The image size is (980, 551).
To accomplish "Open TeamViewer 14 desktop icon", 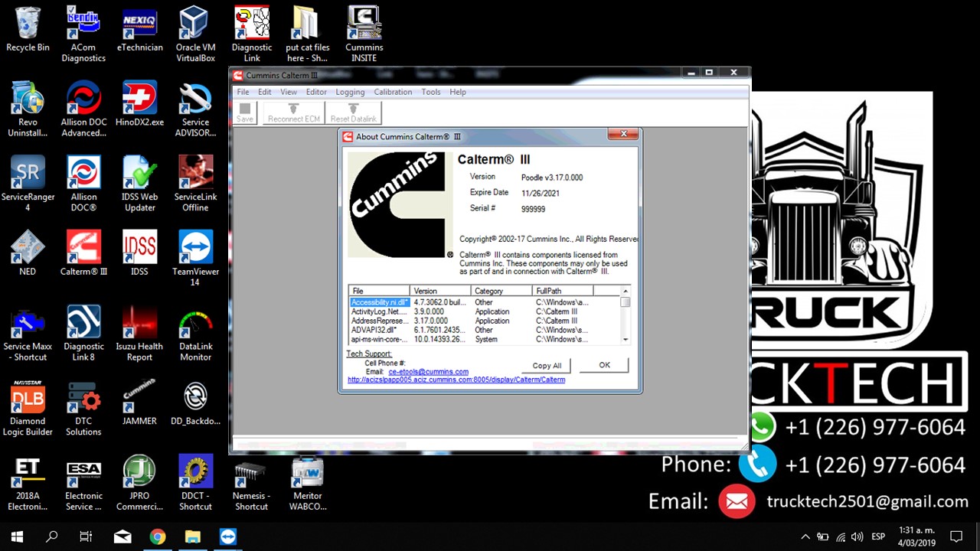I will pyautogui.click(x=195, y=259).
